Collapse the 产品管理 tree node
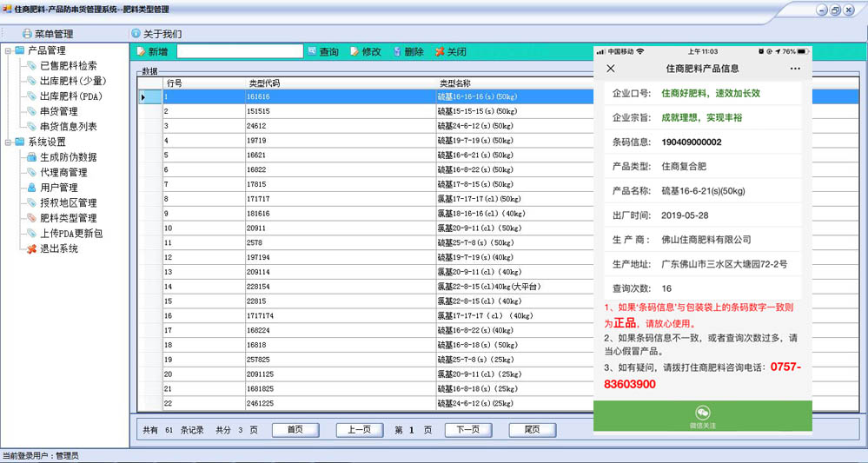Image resolution: width=868 pixels, height=463 pixels. point(8,51)
